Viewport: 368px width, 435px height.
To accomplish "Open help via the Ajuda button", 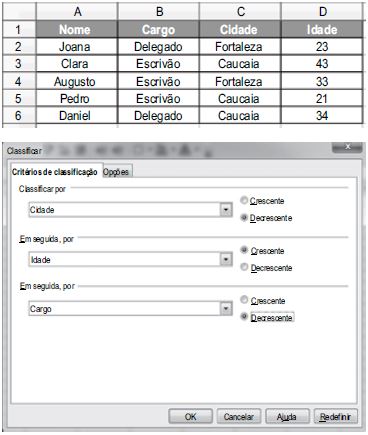I will pos(287,417).
